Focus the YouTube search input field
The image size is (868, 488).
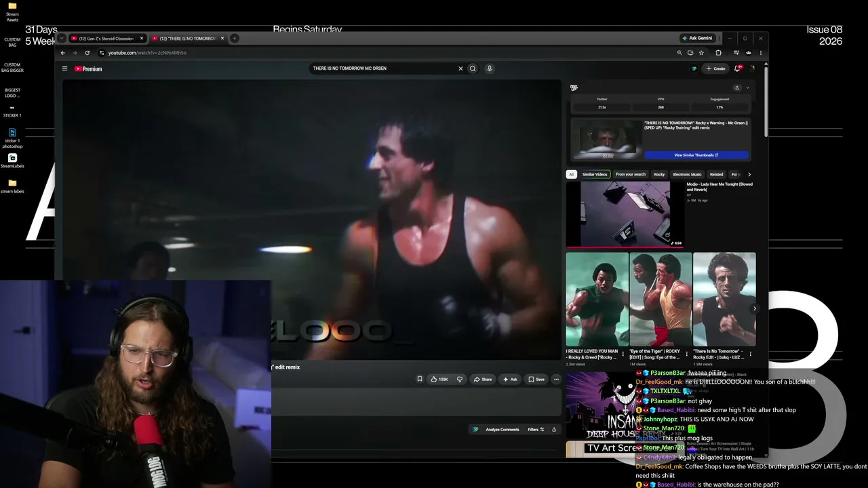(383, 68)
